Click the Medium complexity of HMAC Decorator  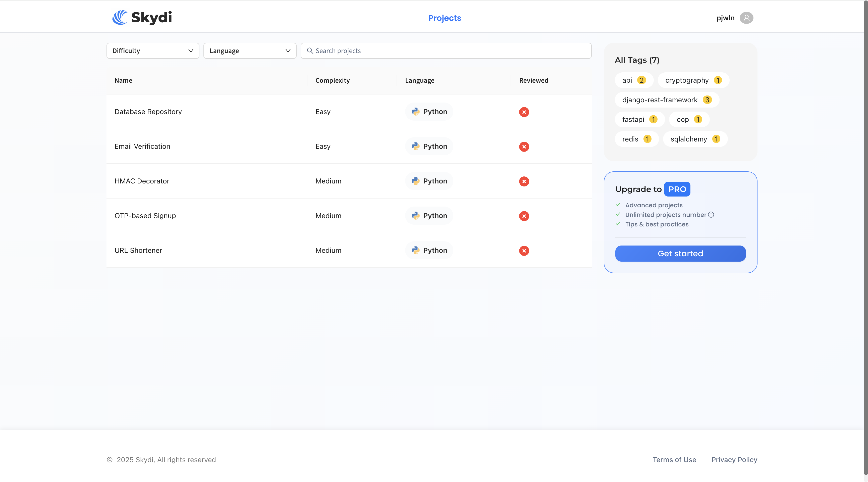328,181
